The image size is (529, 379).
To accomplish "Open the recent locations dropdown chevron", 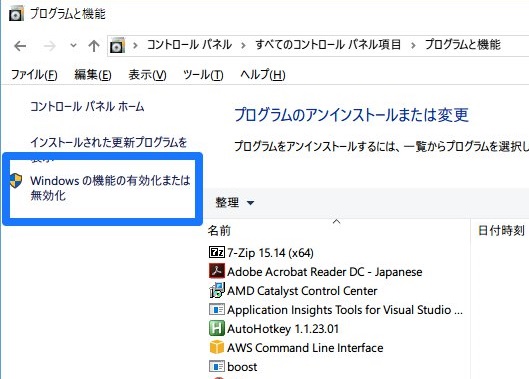I will point(73,45).
